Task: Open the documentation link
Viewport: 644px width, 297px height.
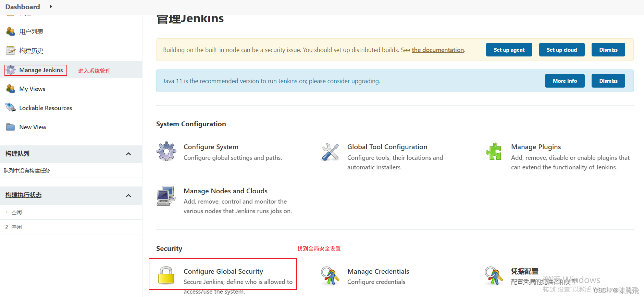Action: pyautogui.click(x=438, y=50)
